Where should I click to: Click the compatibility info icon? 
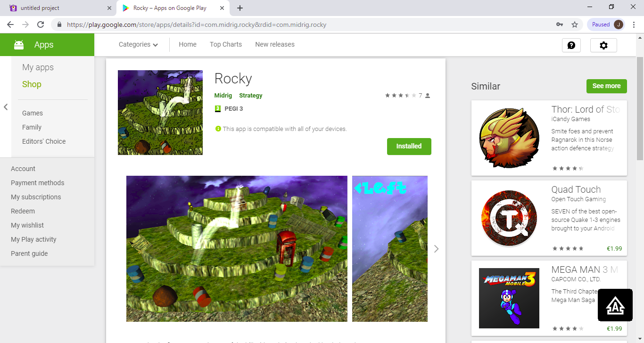coord(218,129)
